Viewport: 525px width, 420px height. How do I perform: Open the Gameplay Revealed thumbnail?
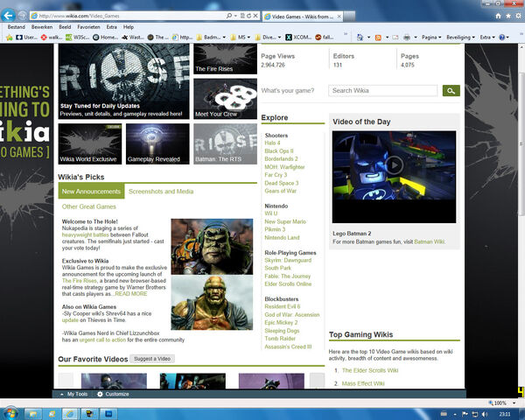point(157,143)
